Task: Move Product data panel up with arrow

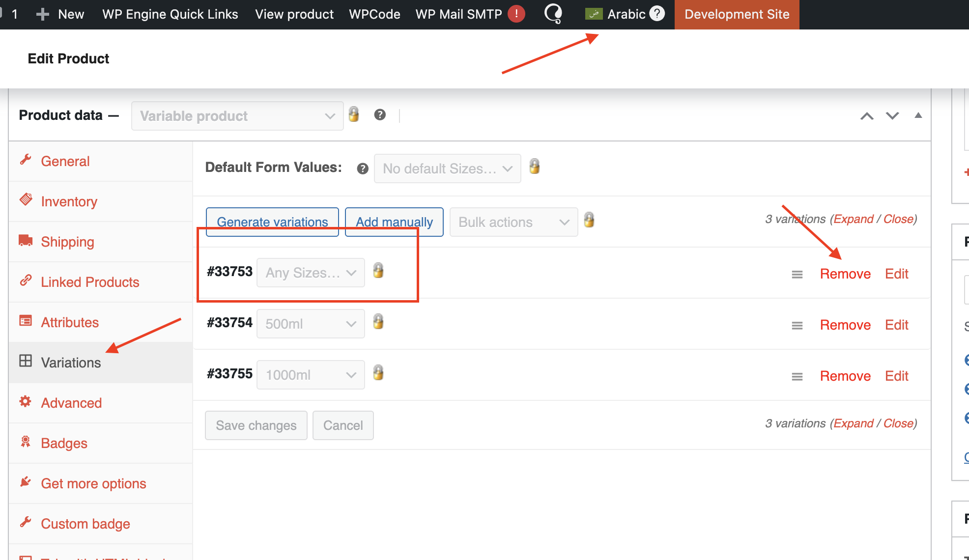Action: pyautogui.click(x=867, y=116)
